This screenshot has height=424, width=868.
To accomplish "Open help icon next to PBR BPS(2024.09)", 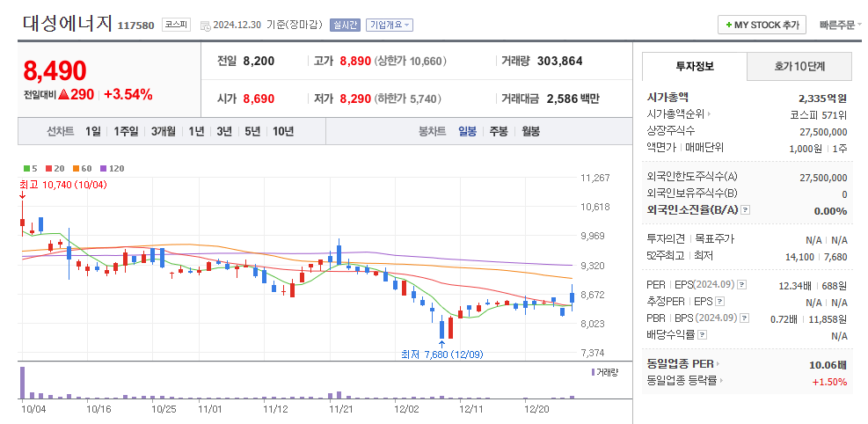I will (745, 318).
